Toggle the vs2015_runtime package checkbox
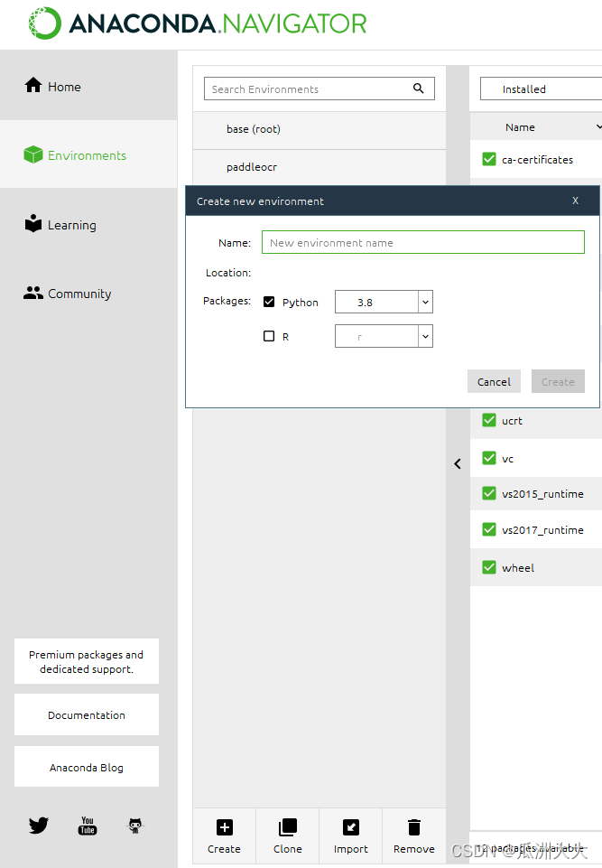602x868 pixels. [x=489, y=493]
